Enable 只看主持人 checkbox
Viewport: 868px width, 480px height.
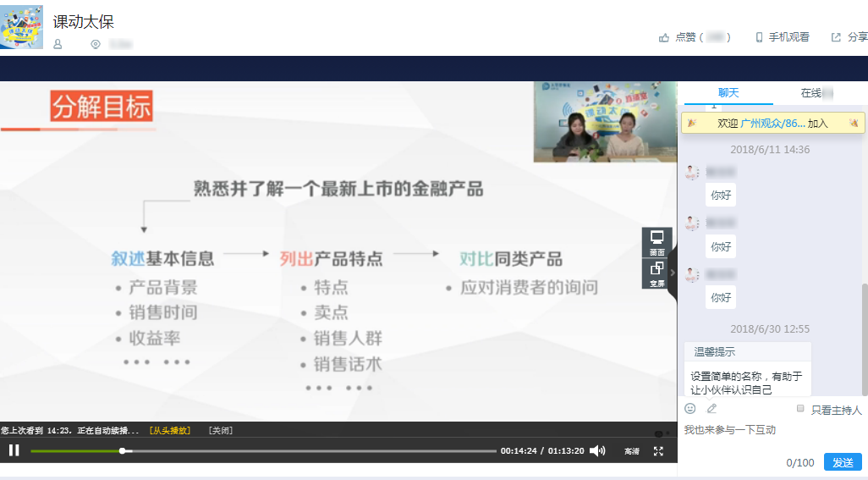(800, 409)
